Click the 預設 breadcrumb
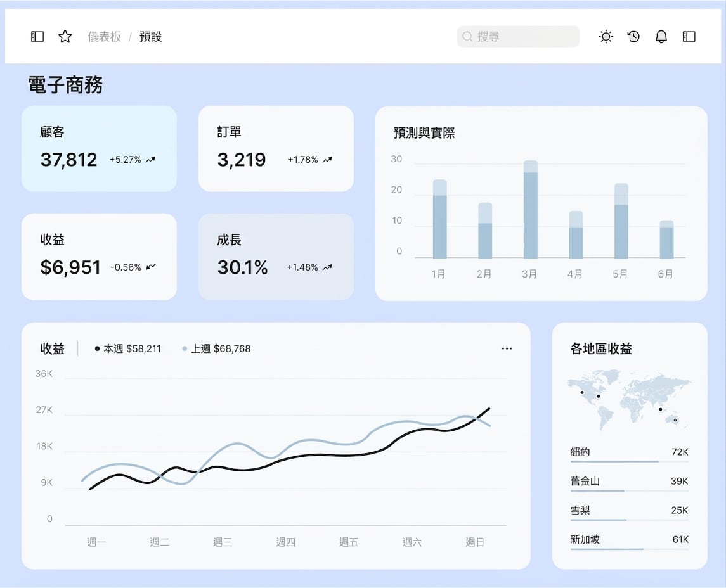The image size is (726, 588). (x=150, y=37)
